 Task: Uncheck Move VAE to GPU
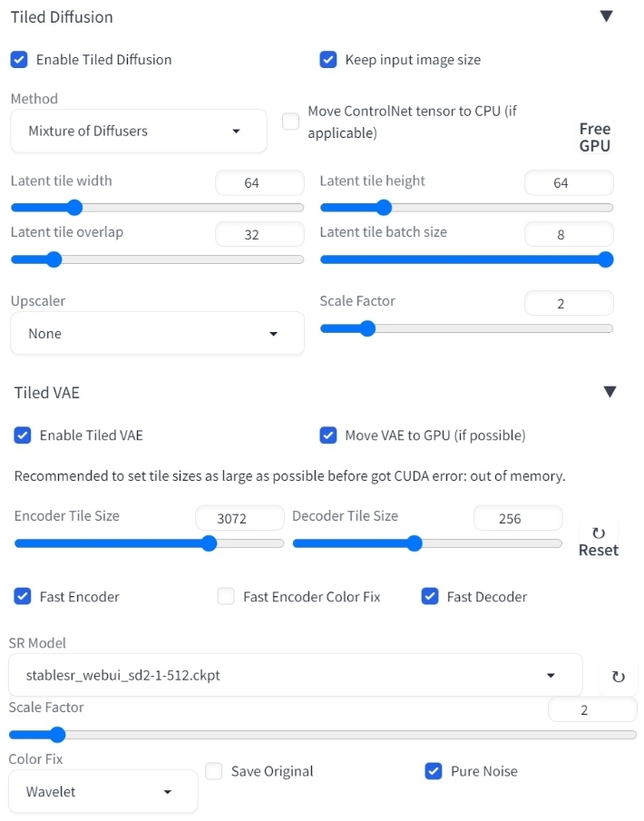pos(328,435)
